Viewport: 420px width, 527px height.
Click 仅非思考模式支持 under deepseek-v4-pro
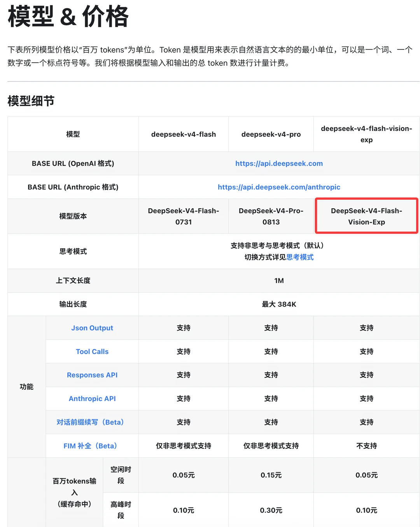pyautogui.click(x=271, y=446)
